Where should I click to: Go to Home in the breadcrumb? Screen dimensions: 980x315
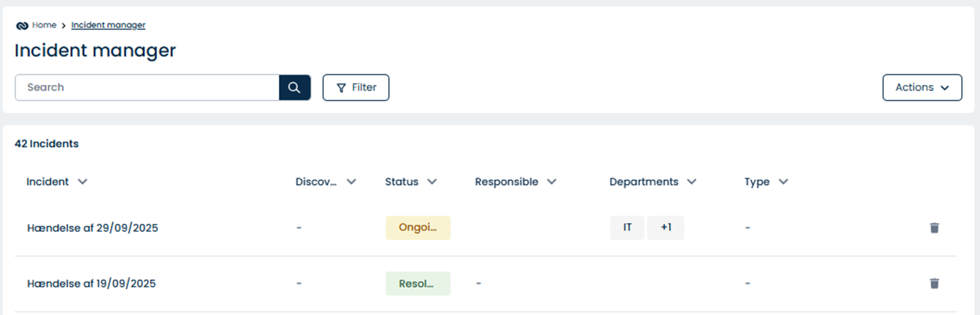pos(44,25)
